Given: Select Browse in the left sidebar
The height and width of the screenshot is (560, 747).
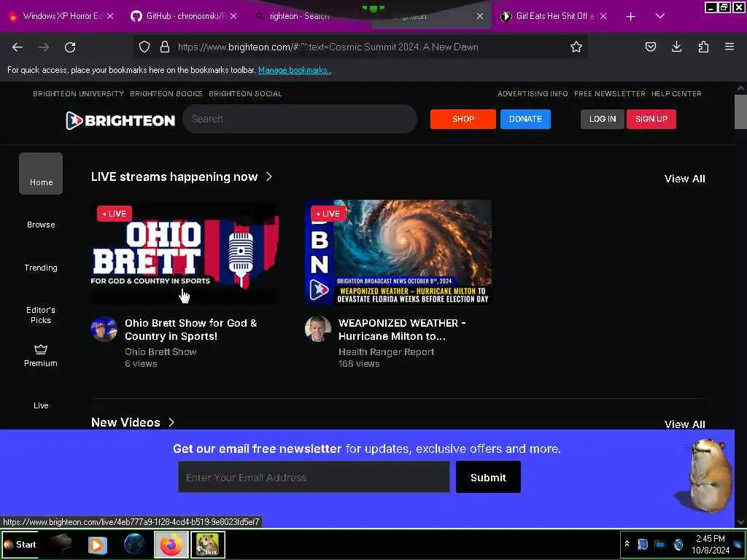Looking at the screenshot, I should 41,225.
